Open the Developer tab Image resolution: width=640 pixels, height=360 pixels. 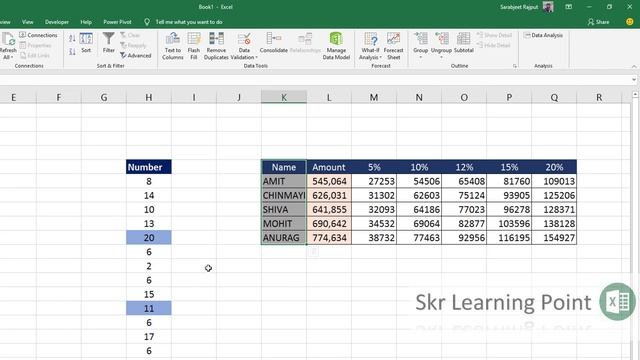[57, 22]
